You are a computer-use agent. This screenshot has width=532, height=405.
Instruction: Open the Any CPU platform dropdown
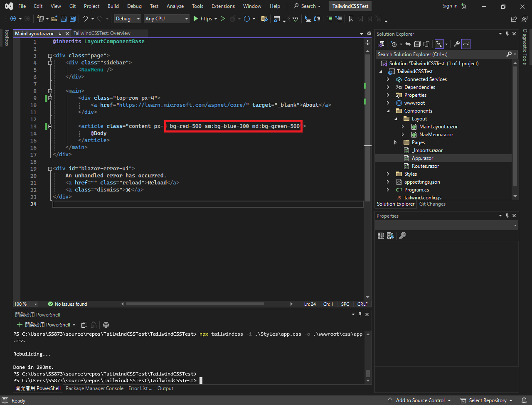[x=166, y=19]
